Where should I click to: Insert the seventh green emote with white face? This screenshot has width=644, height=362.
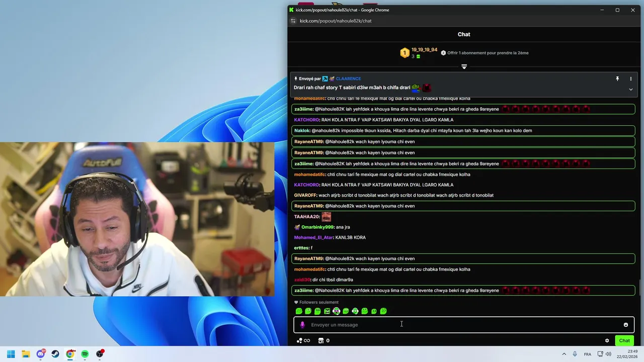(x=355, y=311)
